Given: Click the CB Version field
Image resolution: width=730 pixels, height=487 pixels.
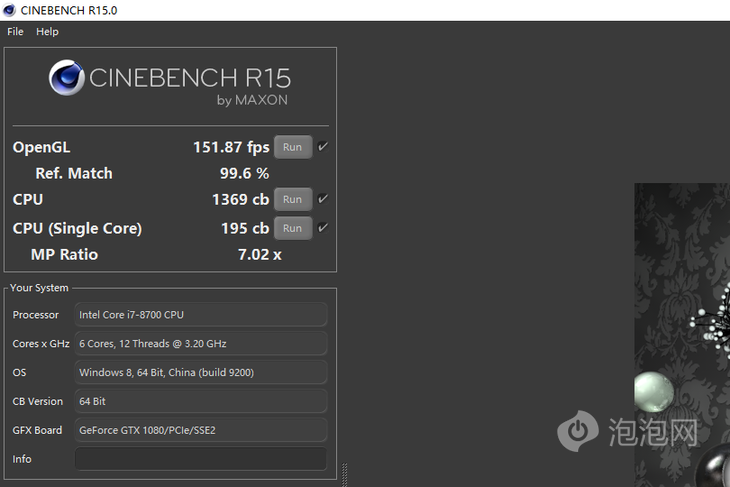Looking at the screenshot, I should coord(201,401).
